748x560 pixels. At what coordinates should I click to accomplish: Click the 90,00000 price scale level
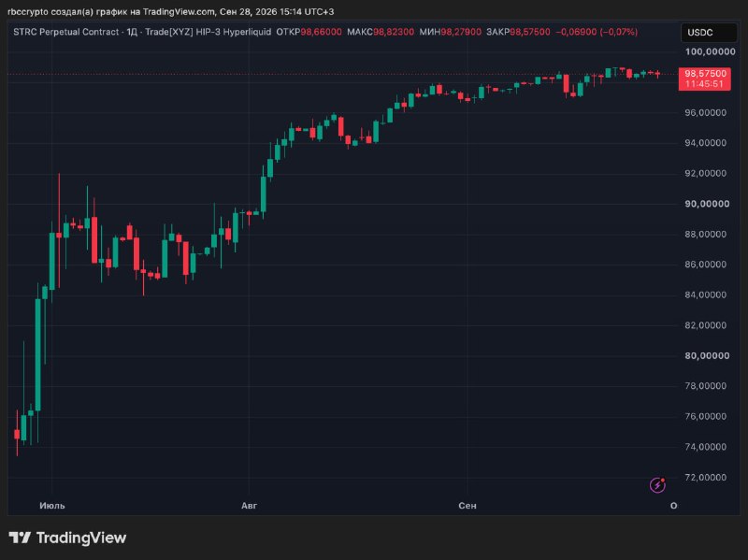pos(707,204)
